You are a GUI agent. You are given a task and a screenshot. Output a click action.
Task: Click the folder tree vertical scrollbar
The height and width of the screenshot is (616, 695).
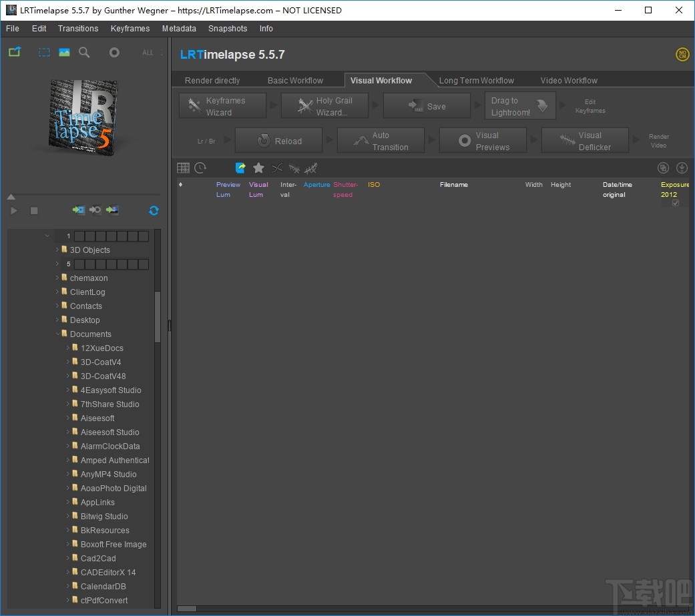click(x=158, y=317)
